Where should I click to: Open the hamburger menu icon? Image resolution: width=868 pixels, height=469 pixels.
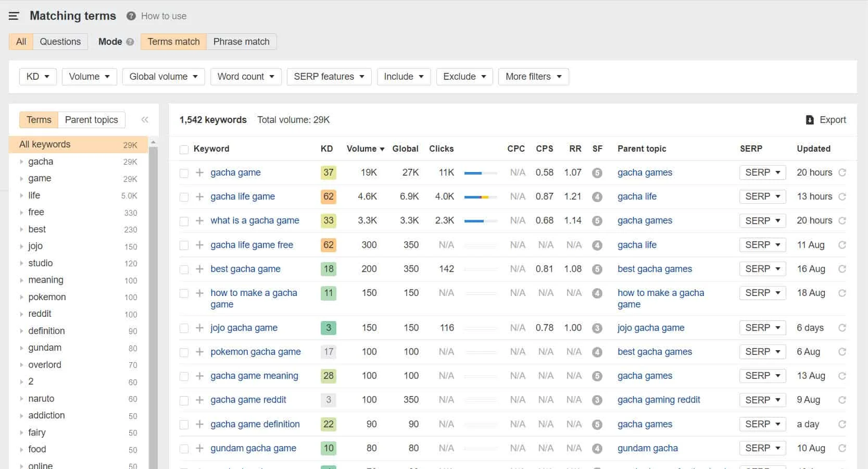click(14, 16)
